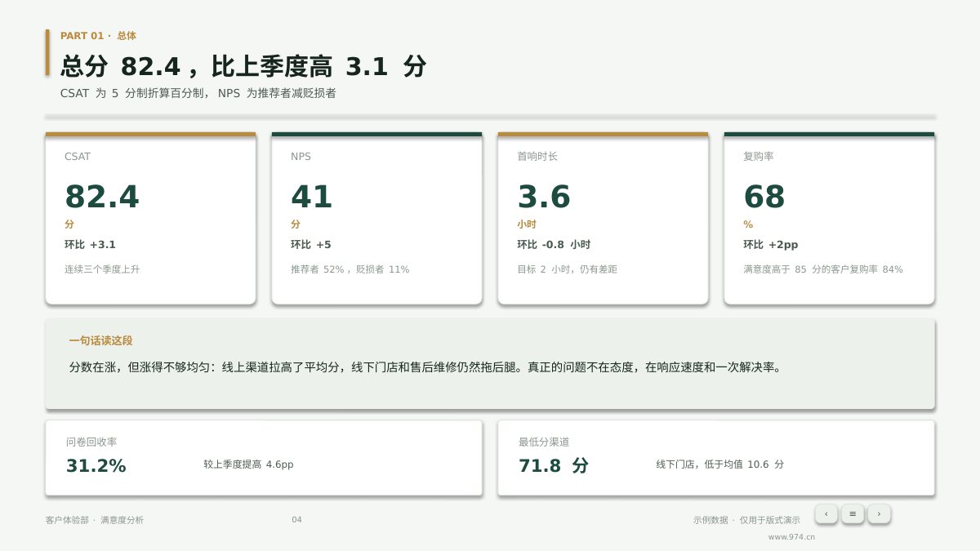Click the summary sentence starting '分数在涨'
The width and height of the screenshot is (980, 551).
point(425,367)
